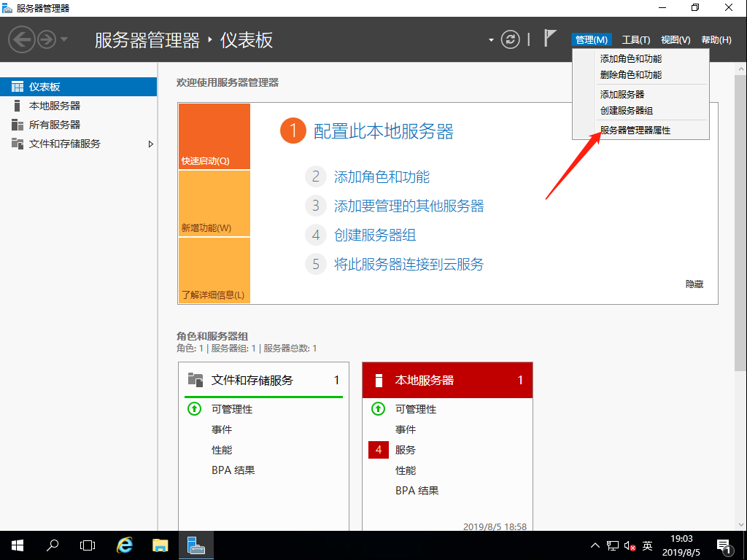Click the network tray icon

tap(613, 545)
